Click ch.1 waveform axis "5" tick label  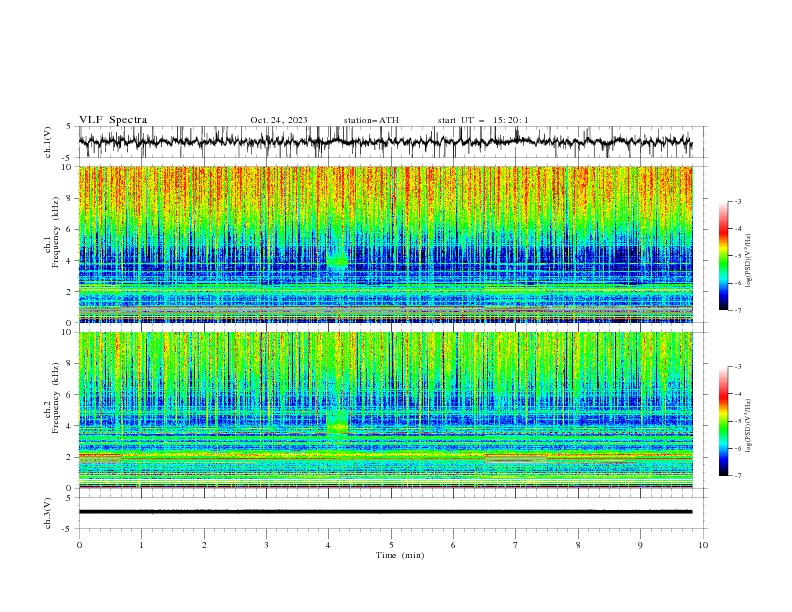[69, 127]
